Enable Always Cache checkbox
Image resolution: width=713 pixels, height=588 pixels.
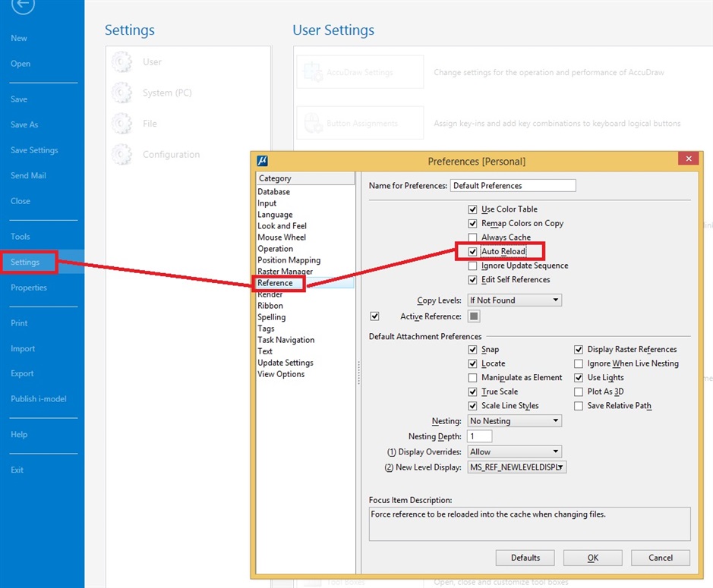472,237
